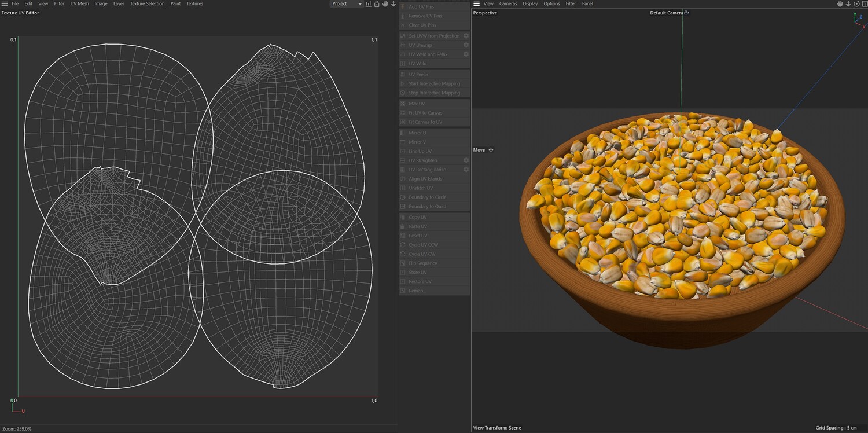The image size is (868, 433).
Task: Click the Restore UV icon
Action: [403, 282]
